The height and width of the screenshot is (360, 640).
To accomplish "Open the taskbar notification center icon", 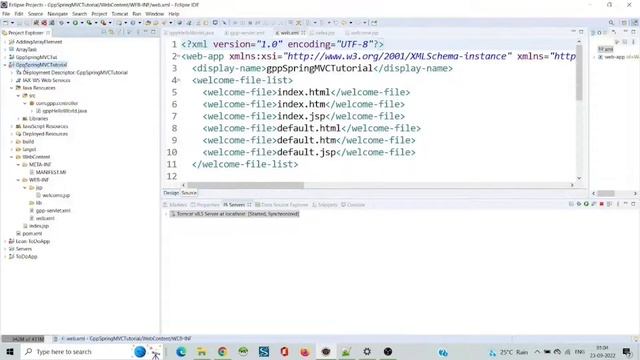I will 627,351.
